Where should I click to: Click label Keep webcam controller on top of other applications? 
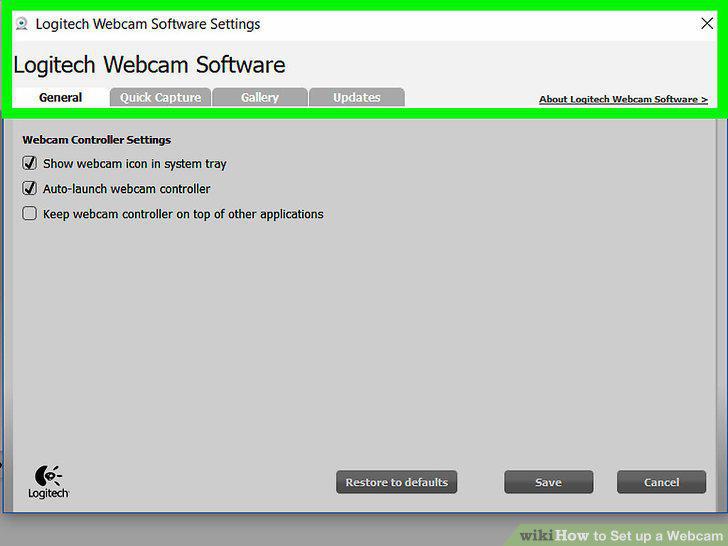click(x=183, y=214)
